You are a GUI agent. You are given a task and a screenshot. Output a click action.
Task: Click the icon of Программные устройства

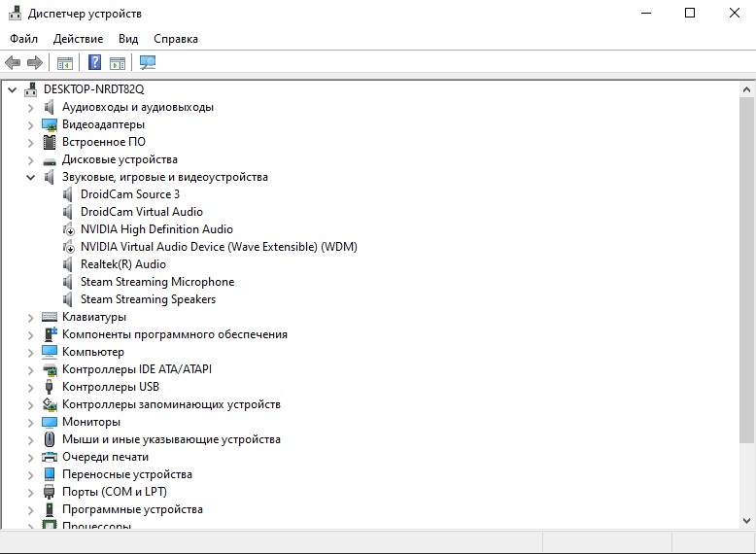coord(50,509)
